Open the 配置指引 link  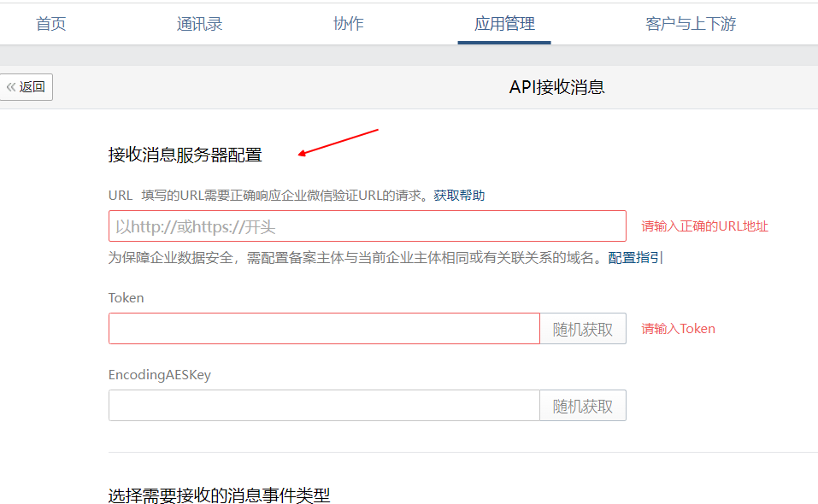pyautogui.click(x=635, y=257)
